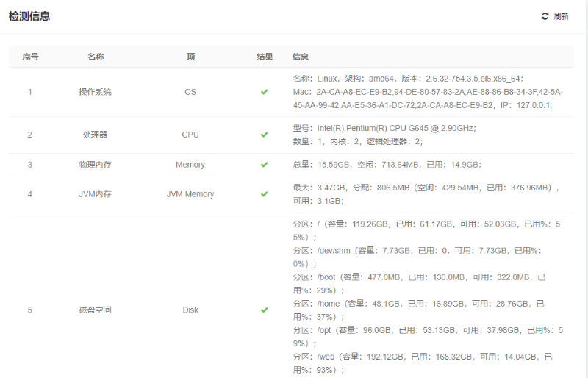Click the 结果 column header
Viewport: 588px width, 378px height.
pos(265,57)
